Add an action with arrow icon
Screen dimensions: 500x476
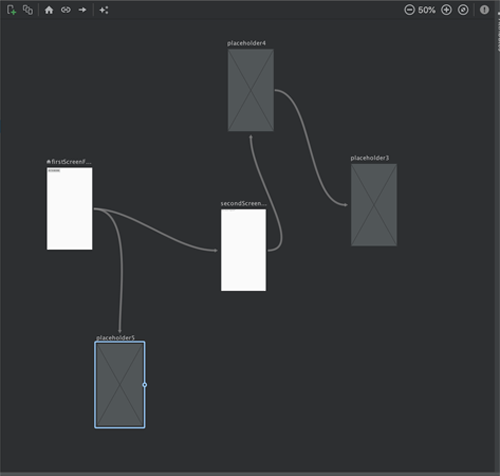pos(82,10)
